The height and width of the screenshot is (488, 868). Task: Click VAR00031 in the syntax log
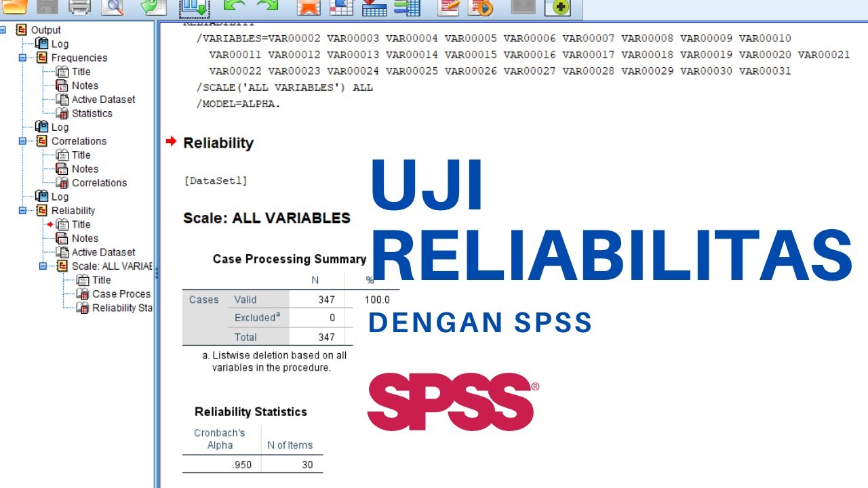[765, 71]
